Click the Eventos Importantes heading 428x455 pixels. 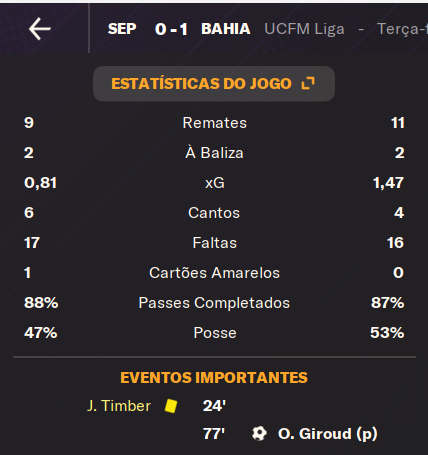[214, 378]
